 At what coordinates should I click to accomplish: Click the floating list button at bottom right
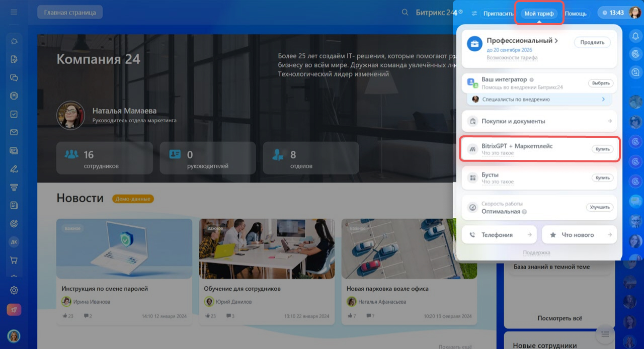click(x=605, y=334)
